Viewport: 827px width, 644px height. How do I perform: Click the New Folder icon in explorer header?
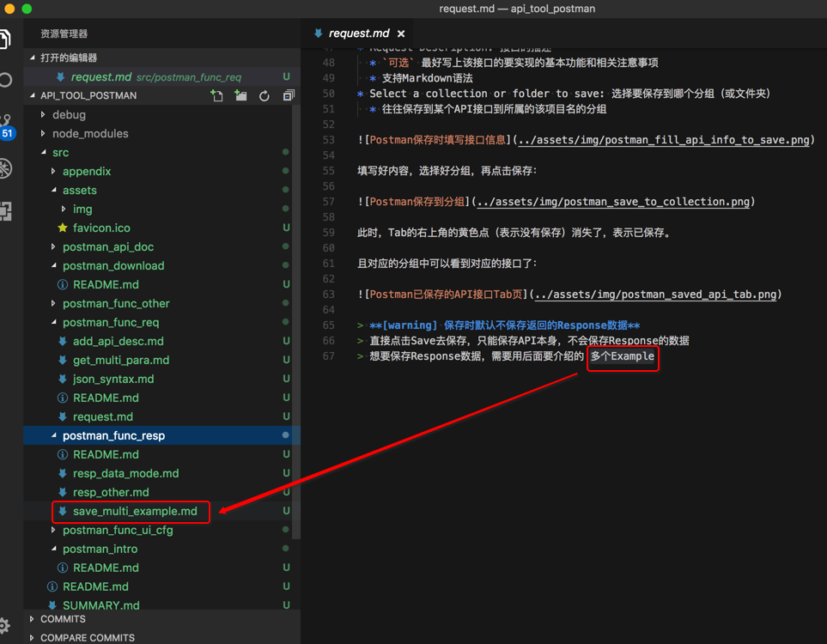[x=240, y=96]
